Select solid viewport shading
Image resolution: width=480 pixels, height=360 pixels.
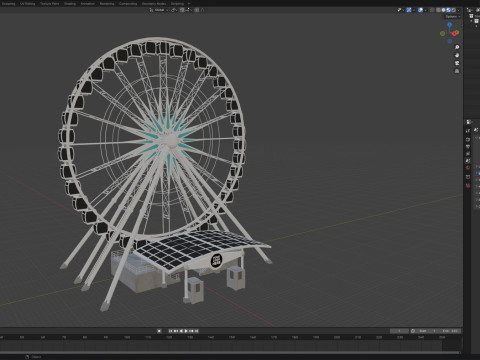tap(443, 10)
